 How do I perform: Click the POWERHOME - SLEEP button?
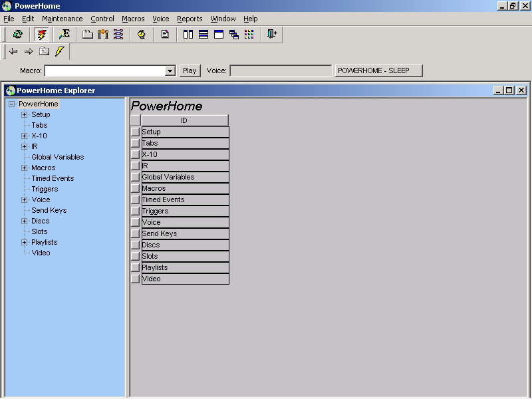(x=378, y=70)
